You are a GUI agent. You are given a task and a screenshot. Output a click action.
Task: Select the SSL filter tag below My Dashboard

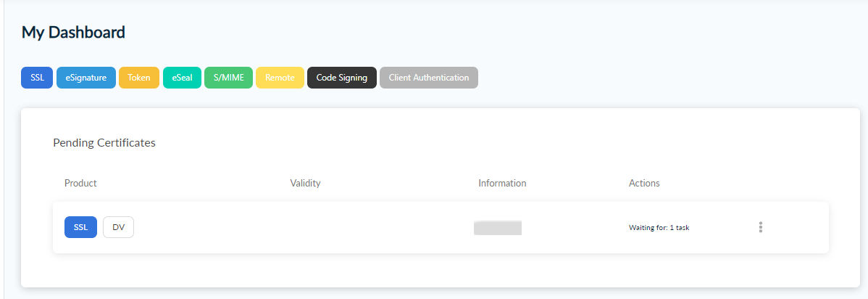tap(37, 78)
